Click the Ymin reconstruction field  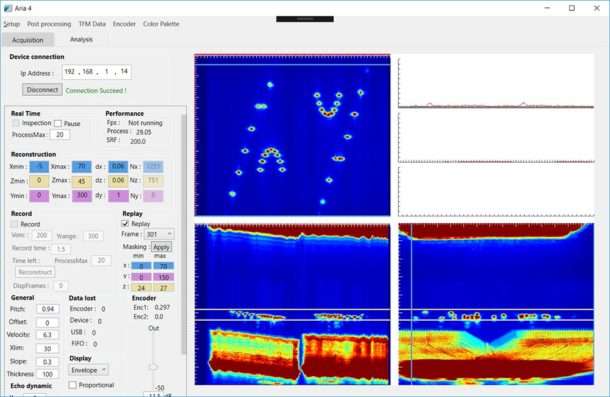(39, 195)
